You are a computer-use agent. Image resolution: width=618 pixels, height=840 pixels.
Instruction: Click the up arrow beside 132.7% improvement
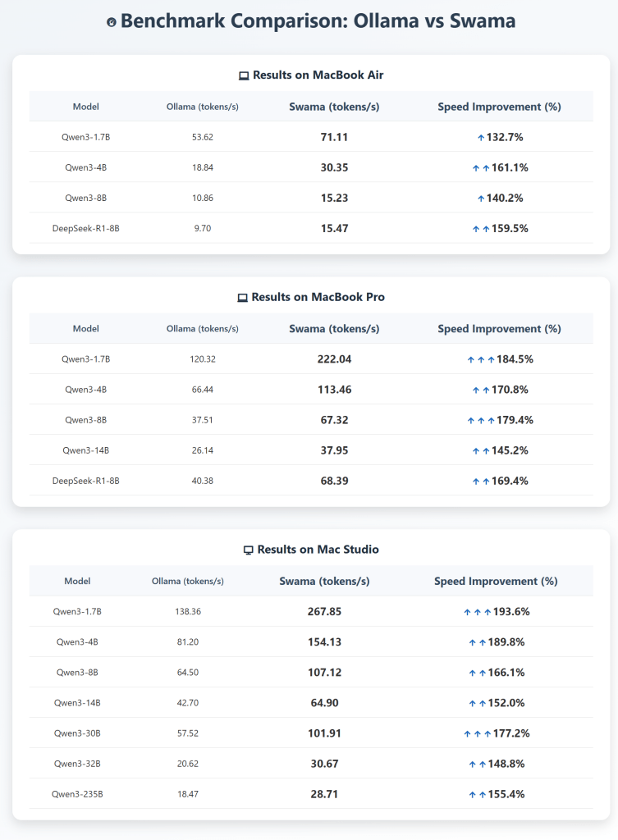pyautogui.click(x=481, y=138)
